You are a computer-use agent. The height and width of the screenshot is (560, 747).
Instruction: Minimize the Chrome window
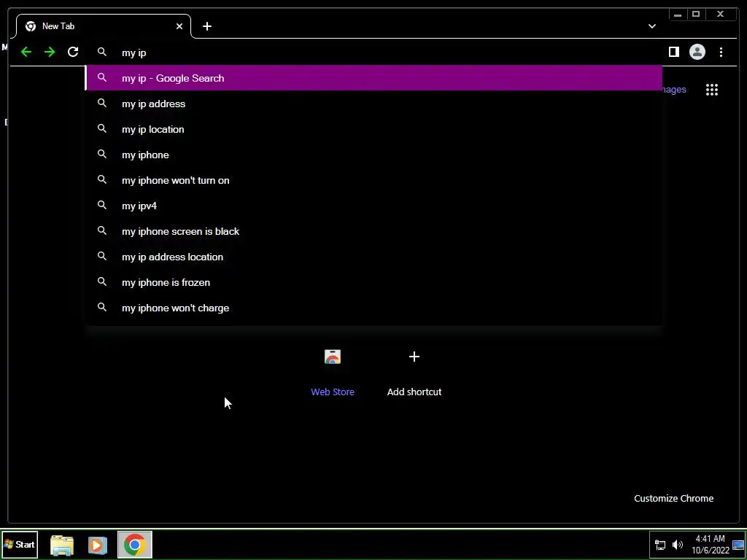point(678,15)
